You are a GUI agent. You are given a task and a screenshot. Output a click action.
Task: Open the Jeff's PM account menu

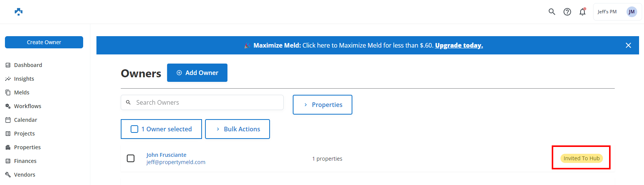pos(607,12)
